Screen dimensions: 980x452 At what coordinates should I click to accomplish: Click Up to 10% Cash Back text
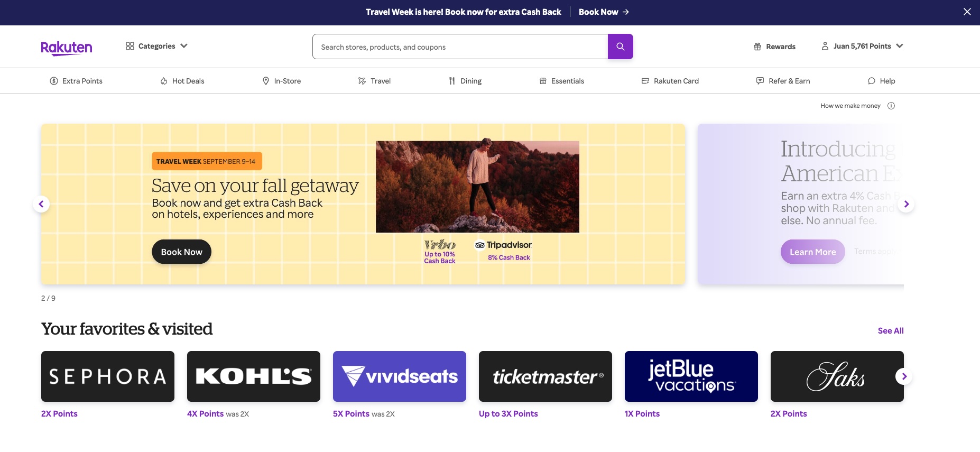click(x=440, y=257)
